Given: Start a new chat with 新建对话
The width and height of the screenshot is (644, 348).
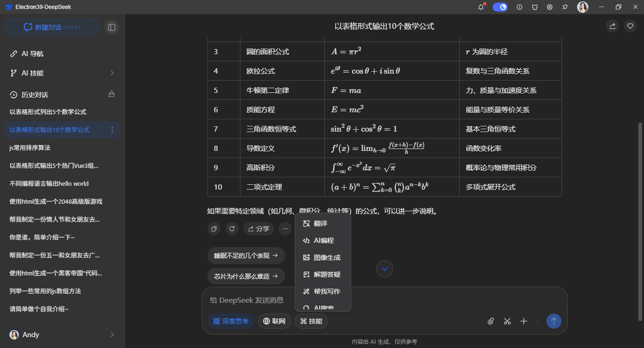Looking at the screenshot, I should coord(51,27).
